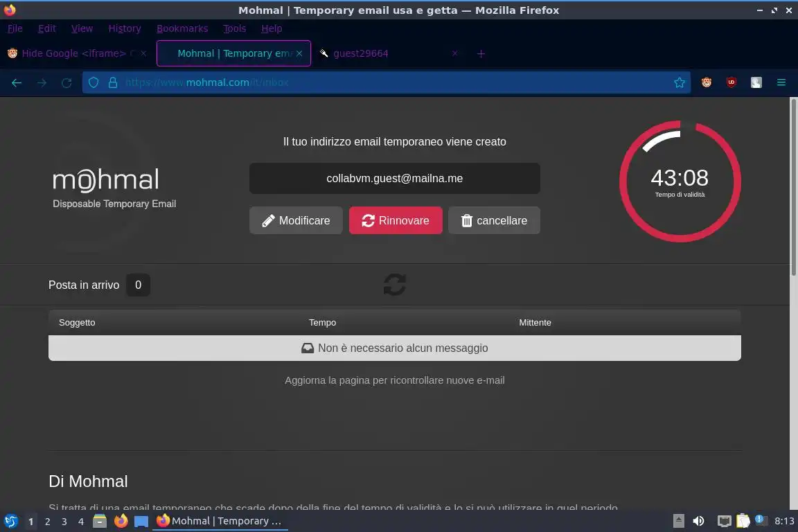Click the page vertical scrollbar
798x532 pixels.
pyautogui.click(x=793, y=187)
